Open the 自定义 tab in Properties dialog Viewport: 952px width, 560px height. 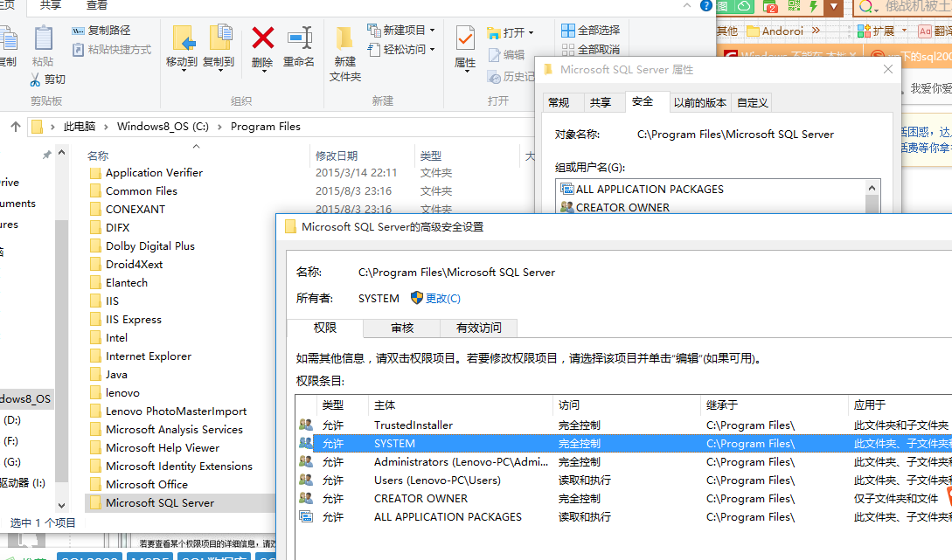point(753,102)
